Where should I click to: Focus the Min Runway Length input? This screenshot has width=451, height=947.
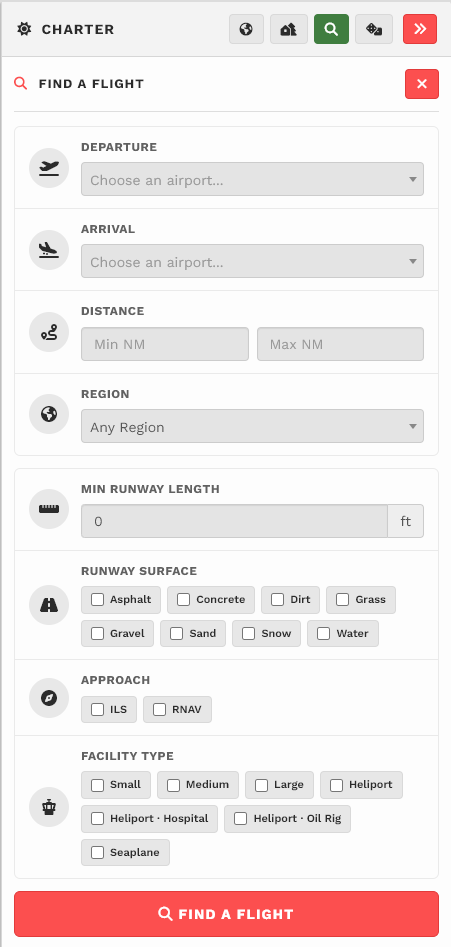[234, 521]
